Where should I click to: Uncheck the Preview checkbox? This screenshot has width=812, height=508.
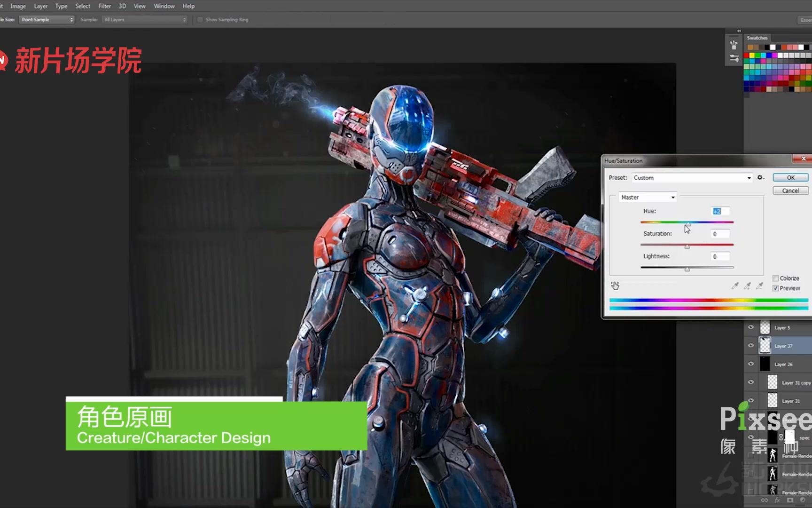[775, 288]
